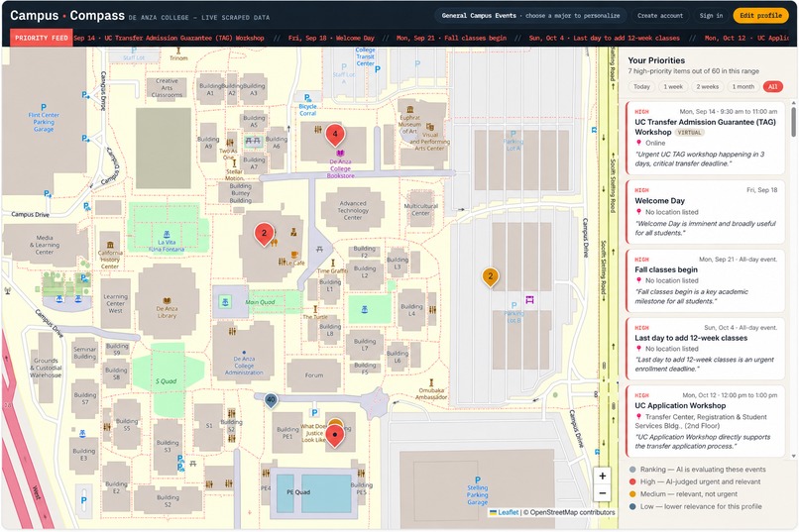Open the UC Application Workshop card

[x=705, y=420]
